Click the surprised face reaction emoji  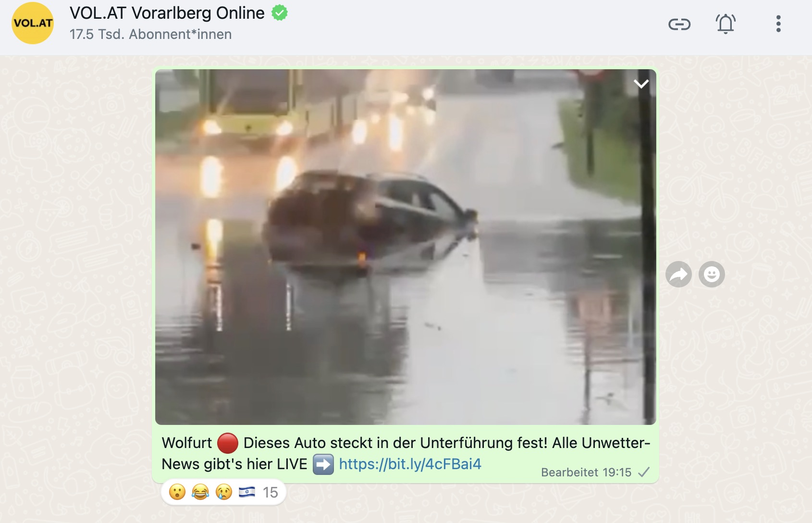coord(177,492)
